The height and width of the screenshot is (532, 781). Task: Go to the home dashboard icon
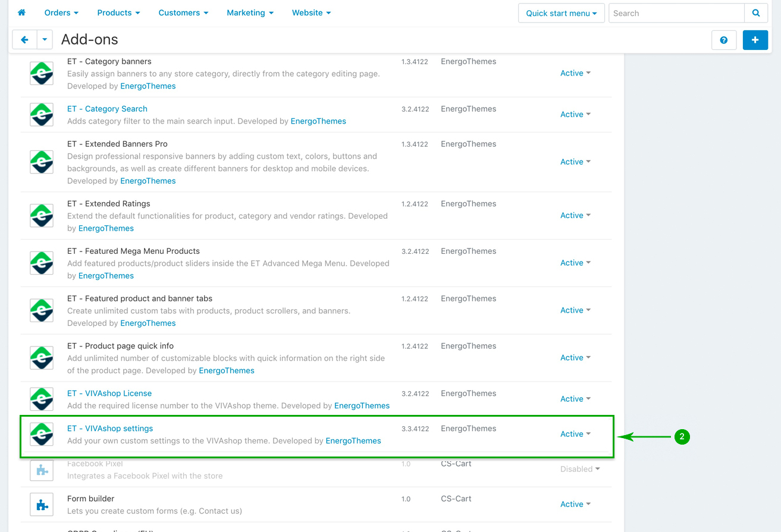(x=21, y=12)
